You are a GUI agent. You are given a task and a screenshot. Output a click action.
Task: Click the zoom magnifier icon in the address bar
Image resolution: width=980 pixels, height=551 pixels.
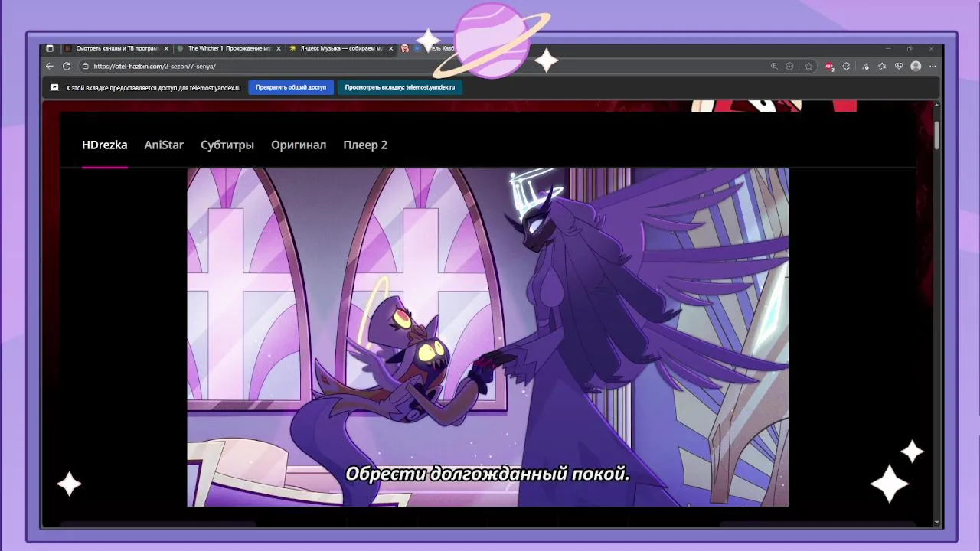pos(774,67)
